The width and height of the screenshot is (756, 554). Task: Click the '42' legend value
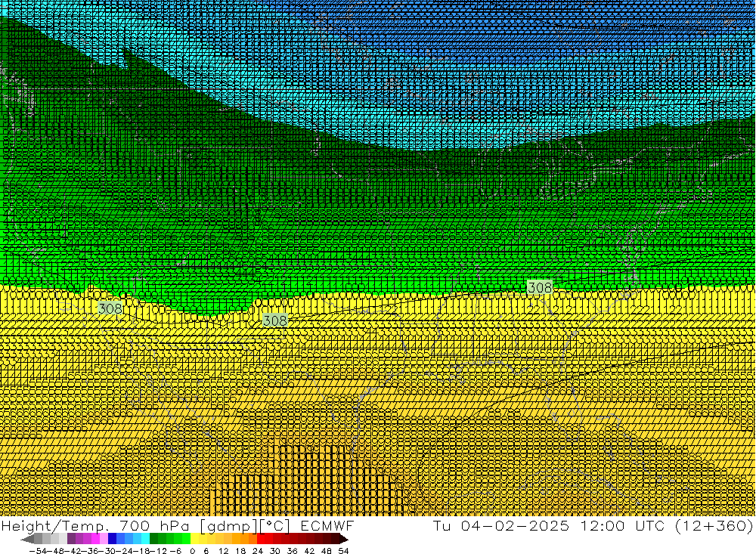tap(309, 551)
